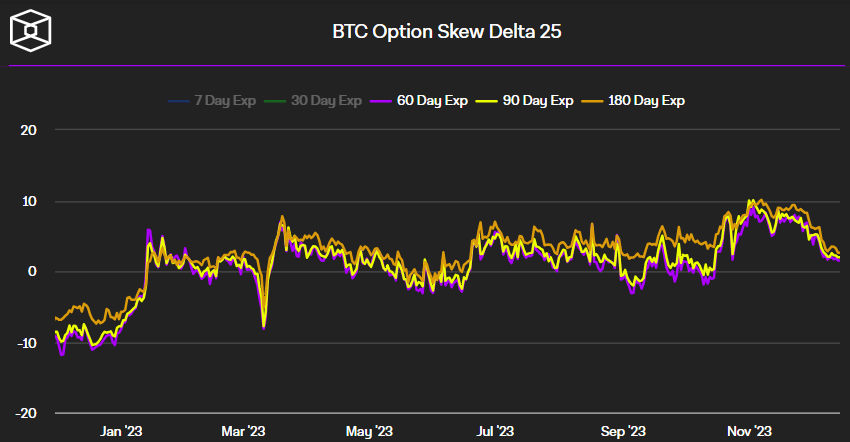Click the May '23 date label
The width and height of the screenshot is (850, 442).
[370, 431]
